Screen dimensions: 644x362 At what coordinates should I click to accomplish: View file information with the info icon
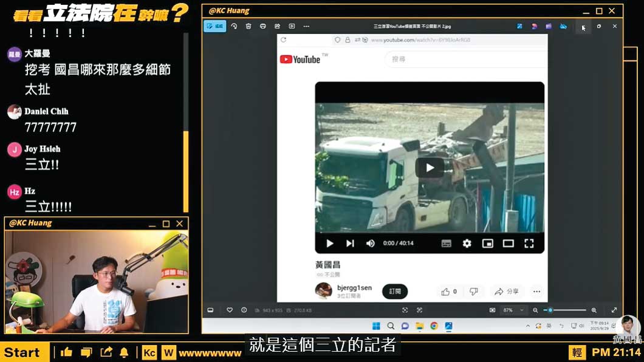[244, 310]
